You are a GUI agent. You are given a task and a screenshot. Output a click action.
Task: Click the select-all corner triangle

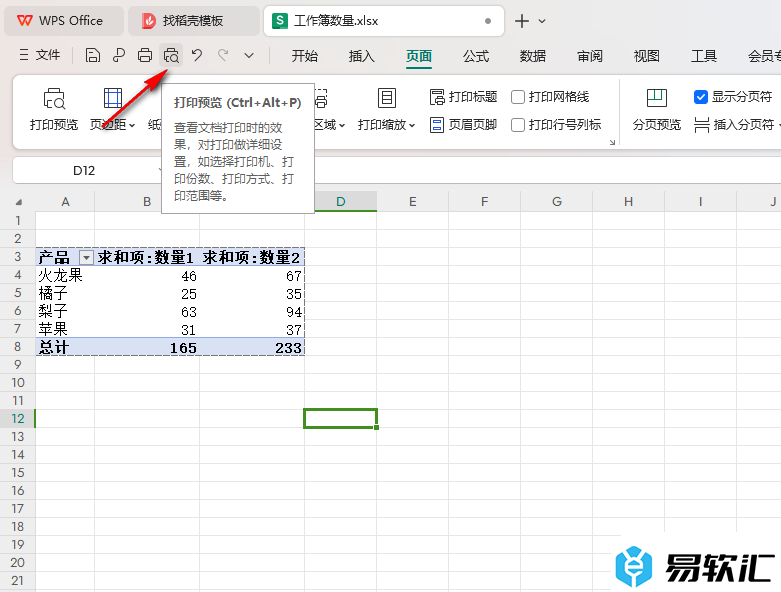pyautogui.click(x=18, y=202)
